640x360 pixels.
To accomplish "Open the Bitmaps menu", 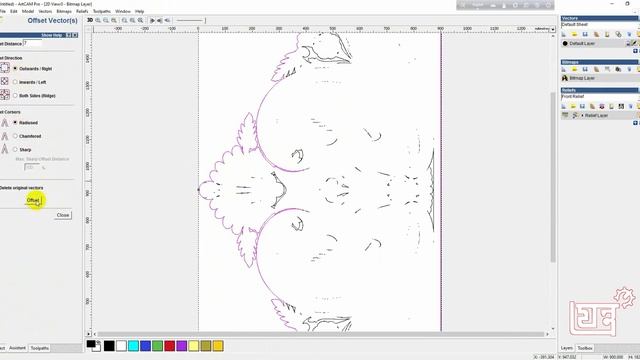I will click(x=64, y=11).
